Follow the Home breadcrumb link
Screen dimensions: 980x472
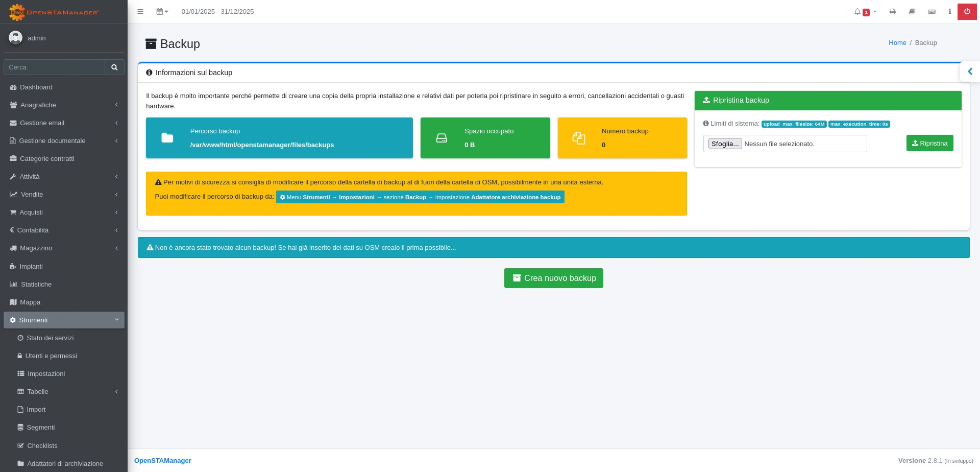pos(897,43)
